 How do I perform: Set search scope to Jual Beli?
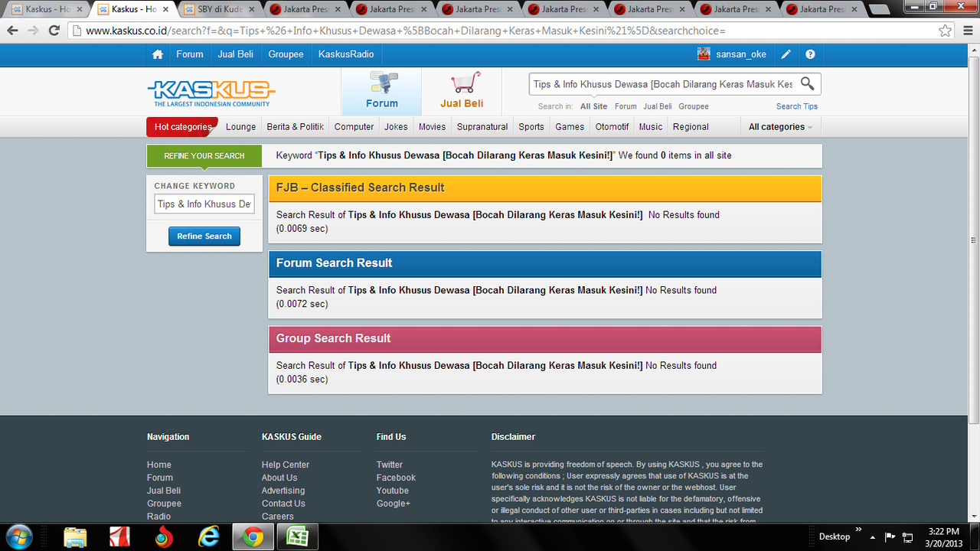(x=658, y=106)
